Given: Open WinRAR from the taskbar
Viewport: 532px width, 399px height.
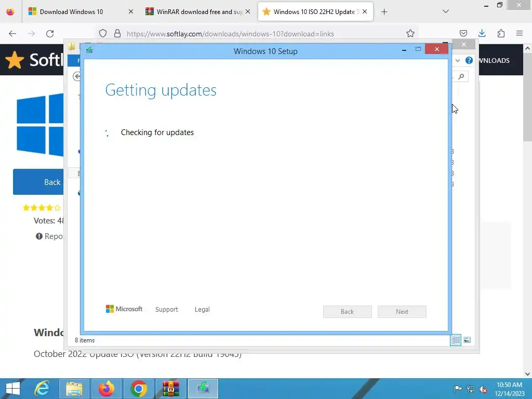Looking at the screenshot, I should 170,389.
